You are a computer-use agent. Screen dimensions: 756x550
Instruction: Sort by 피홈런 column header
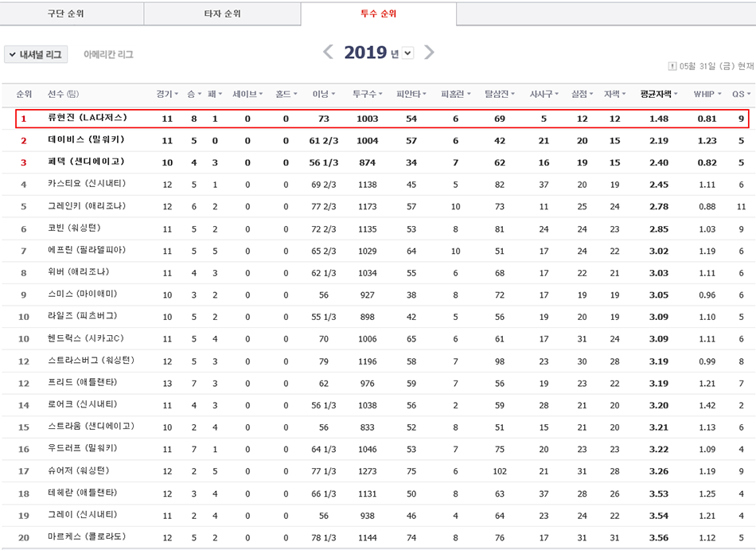456,94
